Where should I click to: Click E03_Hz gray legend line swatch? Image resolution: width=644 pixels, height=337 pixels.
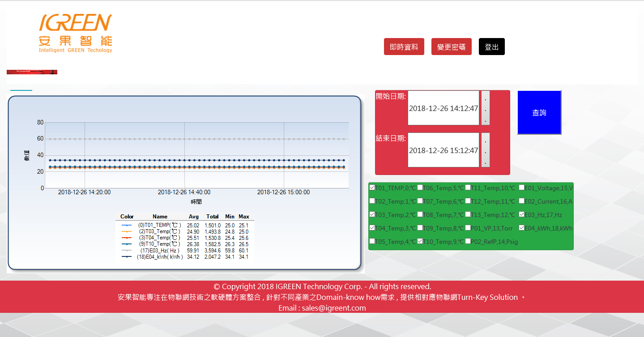[x=127, y=251]
